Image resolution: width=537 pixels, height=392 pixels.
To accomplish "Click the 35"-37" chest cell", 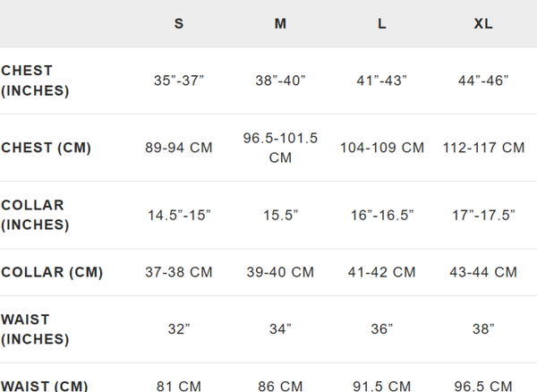I will point(179,81).
